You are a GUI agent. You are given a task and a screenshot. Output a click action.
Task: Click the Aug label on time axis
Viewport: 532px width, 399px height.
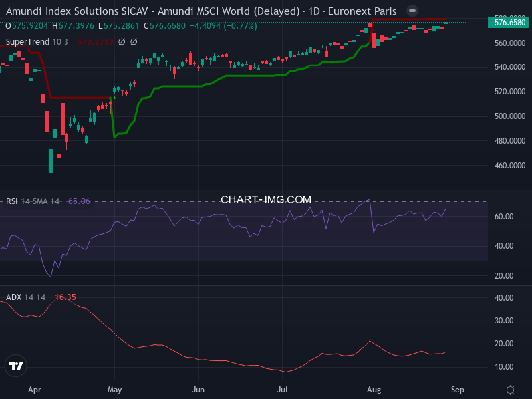click(374, 390)
